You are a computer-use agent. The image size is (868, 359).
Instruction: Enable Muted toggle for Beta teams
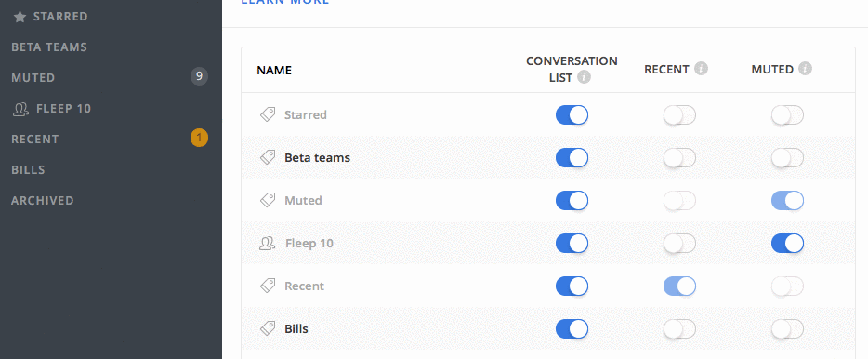787,157
